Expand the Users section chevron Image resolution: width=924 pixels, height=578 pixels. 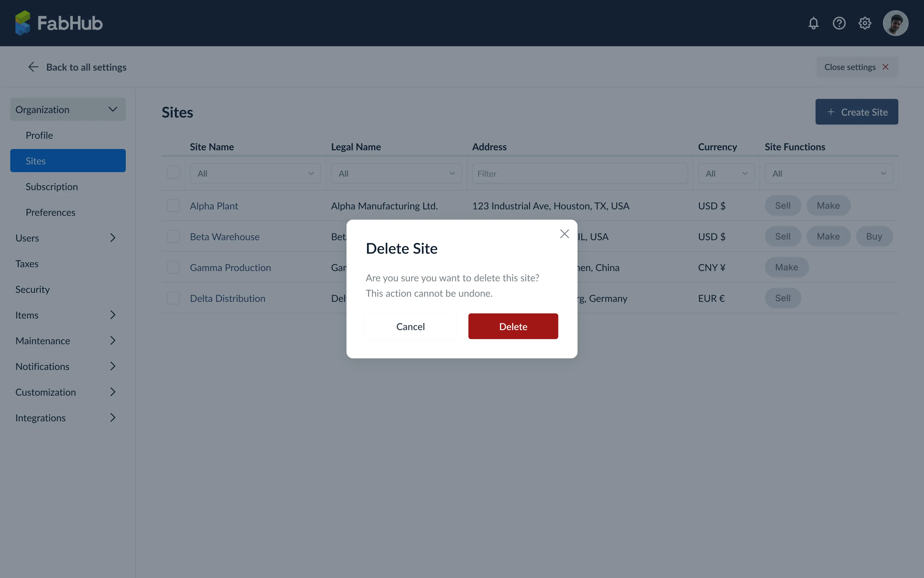(113, 238)
